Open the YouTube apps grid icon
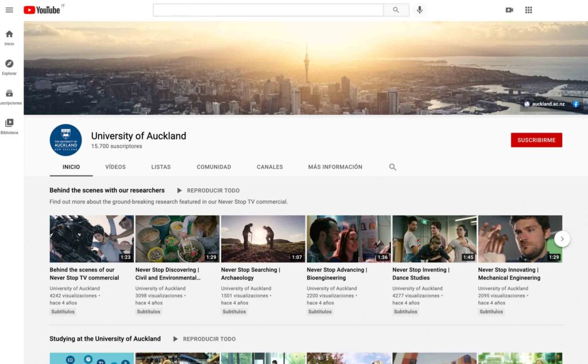Screen dimensions: 588x364 (528, 10)
